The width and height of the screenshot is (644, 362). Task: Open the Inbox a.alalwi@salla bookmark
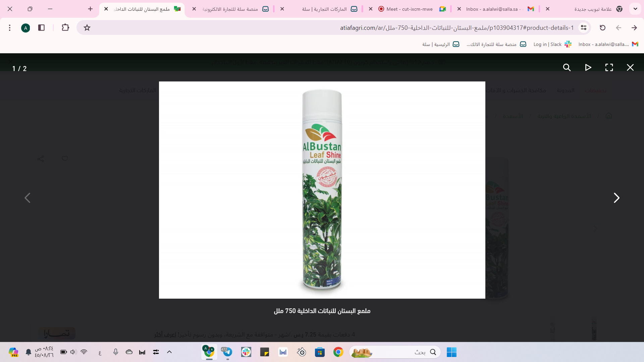click(608, 44)
